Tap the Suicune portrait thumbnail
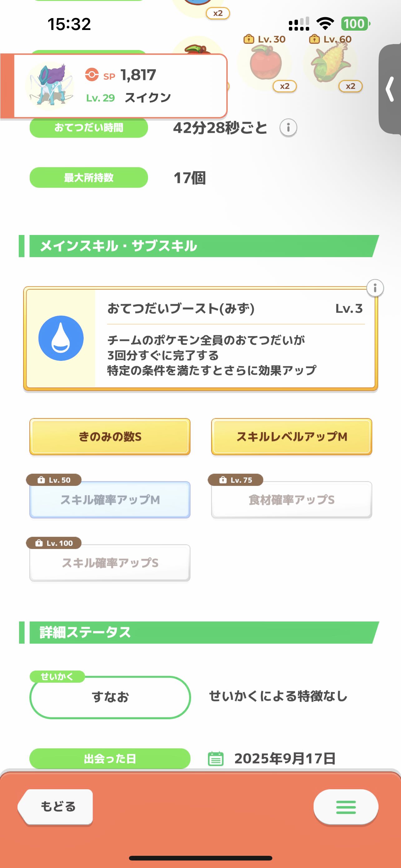 [50, 85]
